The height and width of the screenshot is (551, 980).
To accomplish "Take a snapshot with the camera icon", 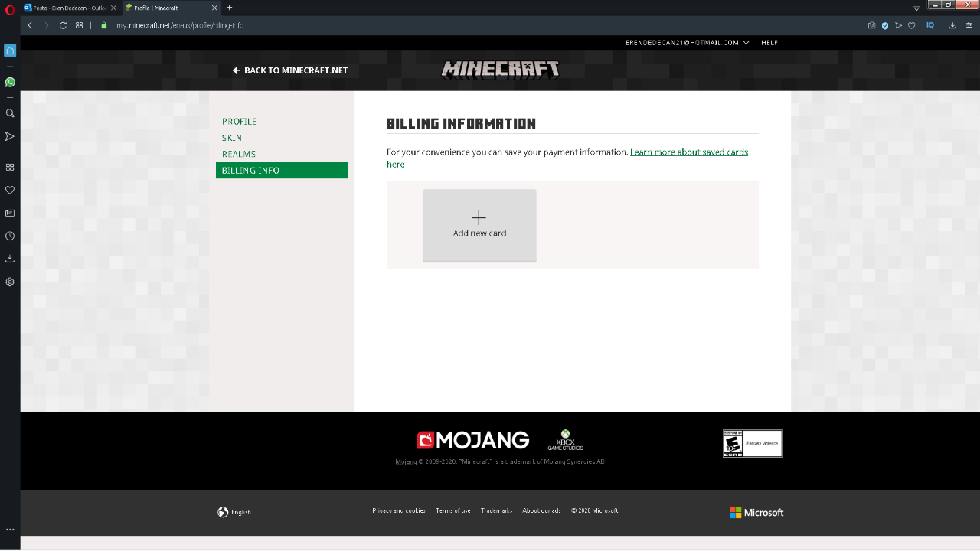I will (871, 25).
